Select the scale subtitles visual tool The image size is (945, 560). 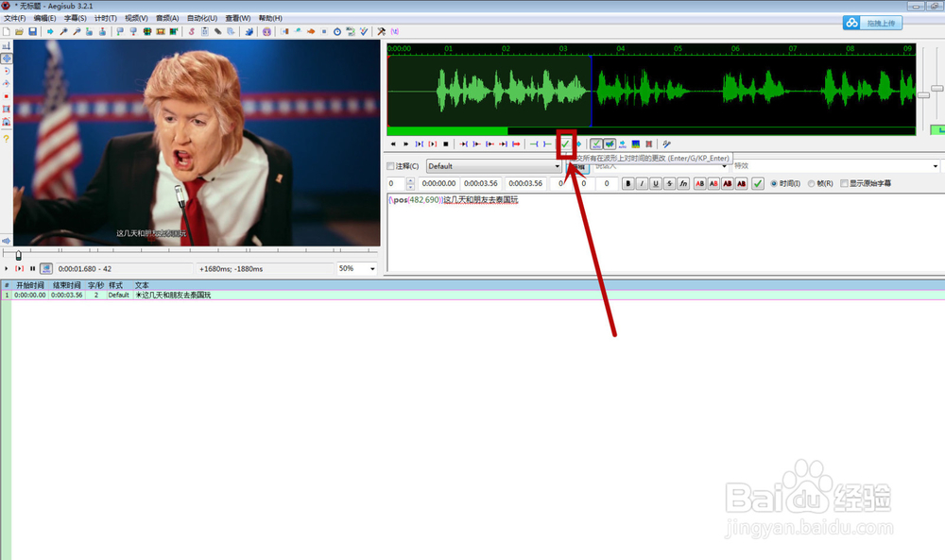pos(6,96)
